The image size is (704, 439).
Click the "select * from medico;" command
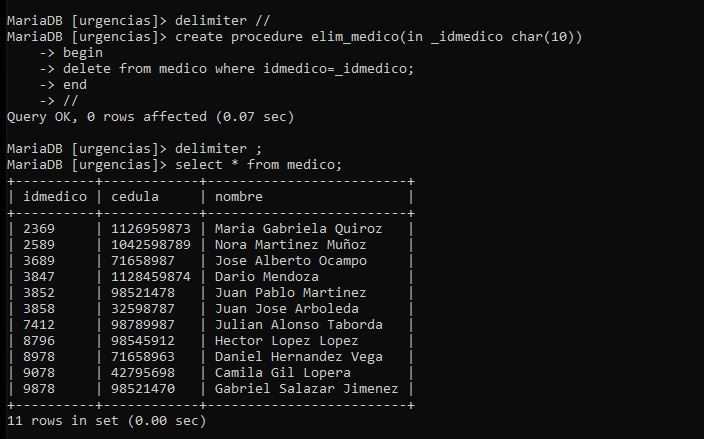(x=259, y=165)
